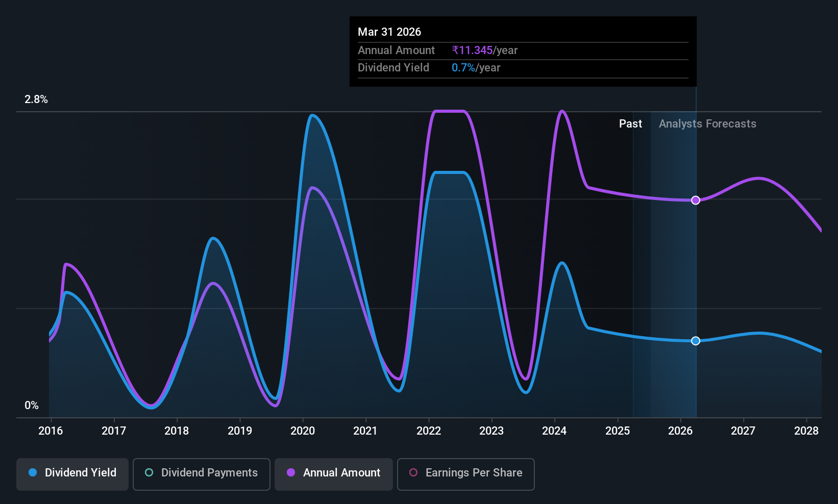The height and width of the screenshot is (504, 838).
Task: Click the purple Annual Amount legend dot
Action: [291, 472]
